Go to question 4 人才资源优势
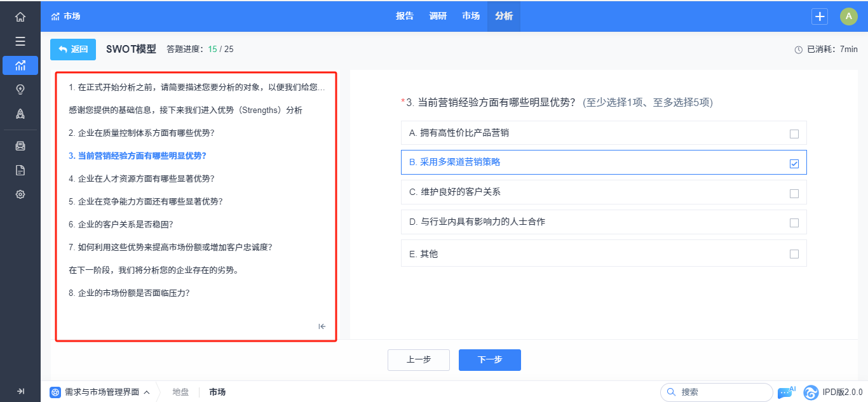 (141, 178)
